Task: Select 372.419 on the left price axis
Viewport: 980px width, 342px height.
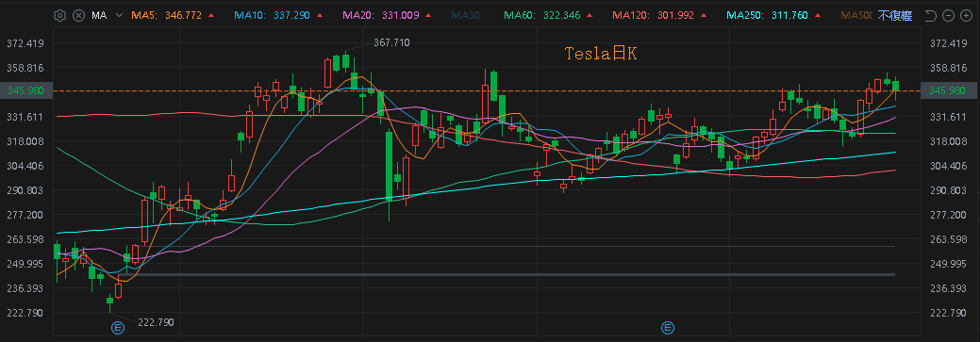Action: [25, 43]
